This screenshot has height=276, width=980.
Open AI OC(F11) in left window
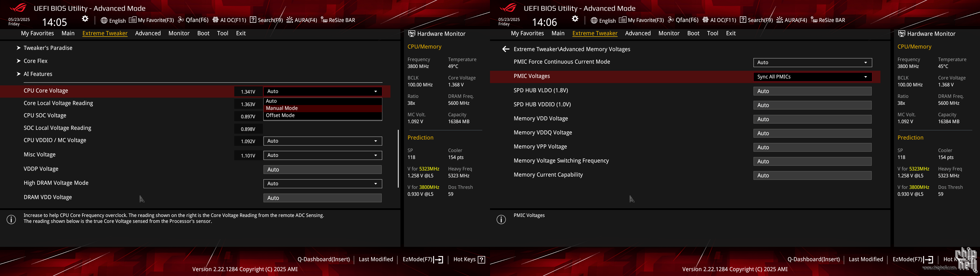[x=229, y=20]
